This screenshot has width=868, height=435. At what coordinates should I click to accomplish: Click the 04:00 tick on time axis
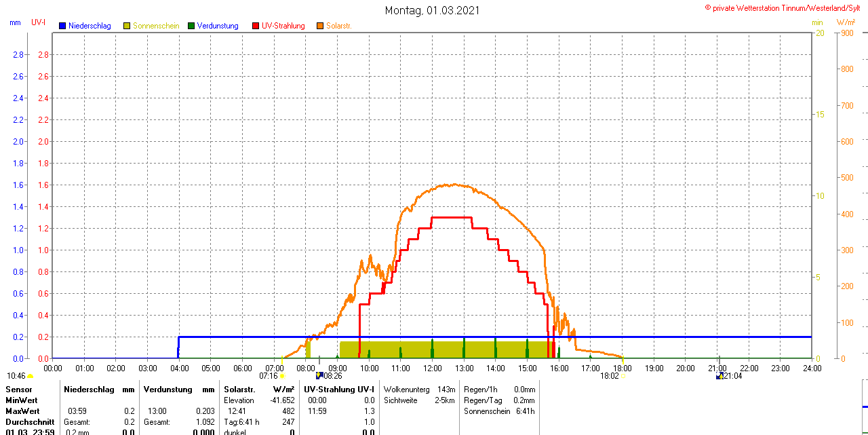tap(179, 368)
